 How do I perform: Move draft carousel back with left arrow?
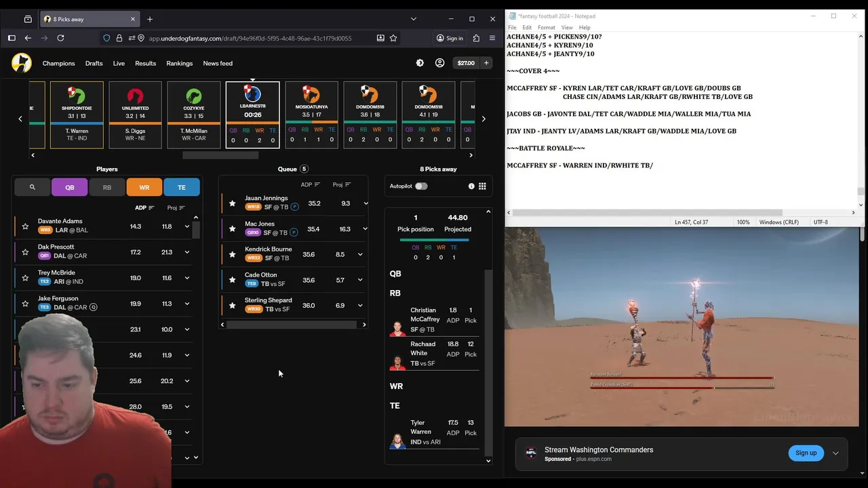pyautogui.click(x=20, y=119)
